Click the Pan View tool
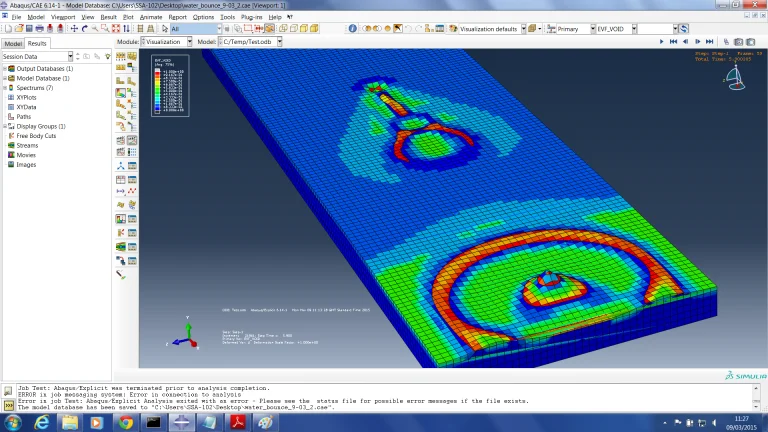Screen dimensions: 768x432 [x=72, y=29]
